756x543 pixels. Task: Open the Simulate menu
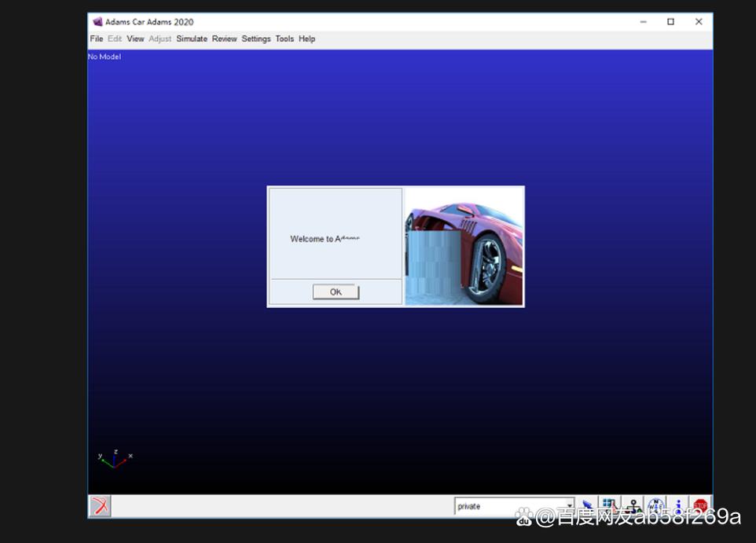(x=192, y=39)
